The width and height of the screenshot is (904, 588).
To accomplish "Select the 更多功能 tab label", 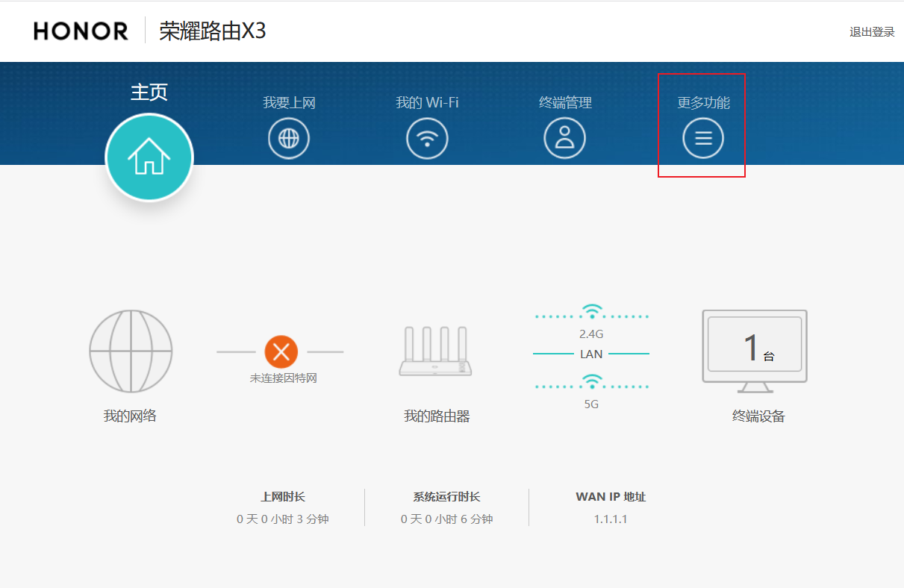I will point(703,103).
